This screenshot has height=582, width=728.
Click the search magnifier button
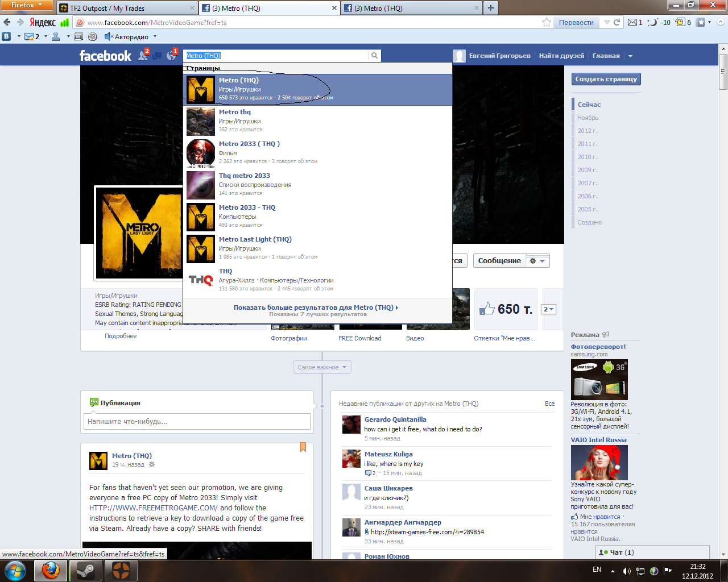point(374,56)
